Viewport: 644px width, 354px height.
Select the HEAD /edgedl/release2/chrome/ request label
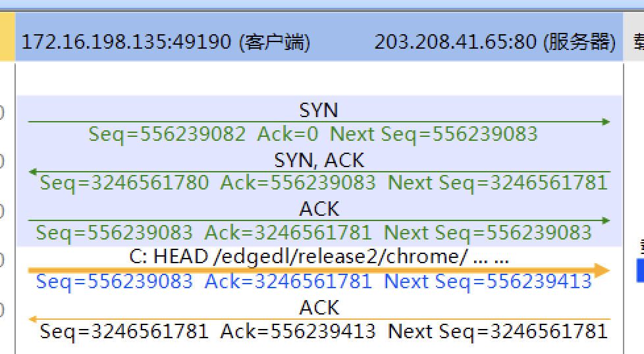(x=319, y=257)
